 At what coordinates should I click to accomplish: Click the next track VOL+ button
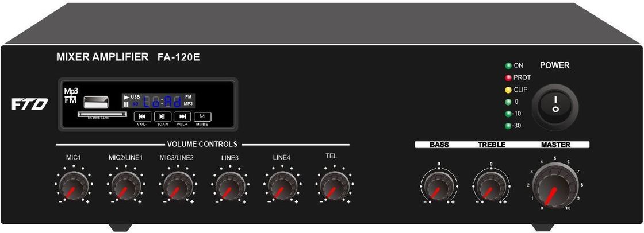pos(182,116)
